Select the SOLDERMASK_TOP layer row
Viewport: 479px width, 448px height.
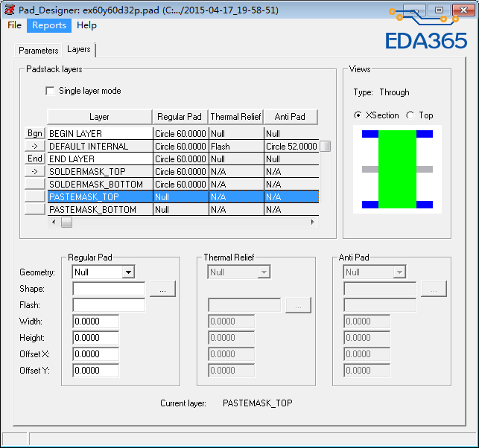click(x=183, y=172)
